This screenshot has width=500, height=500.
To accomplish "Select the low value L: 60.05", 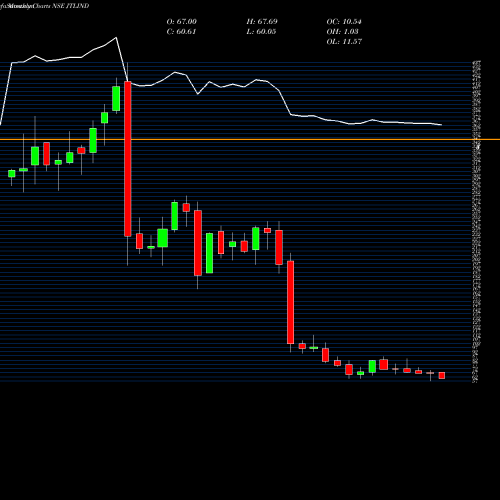I will click(261, 32).
